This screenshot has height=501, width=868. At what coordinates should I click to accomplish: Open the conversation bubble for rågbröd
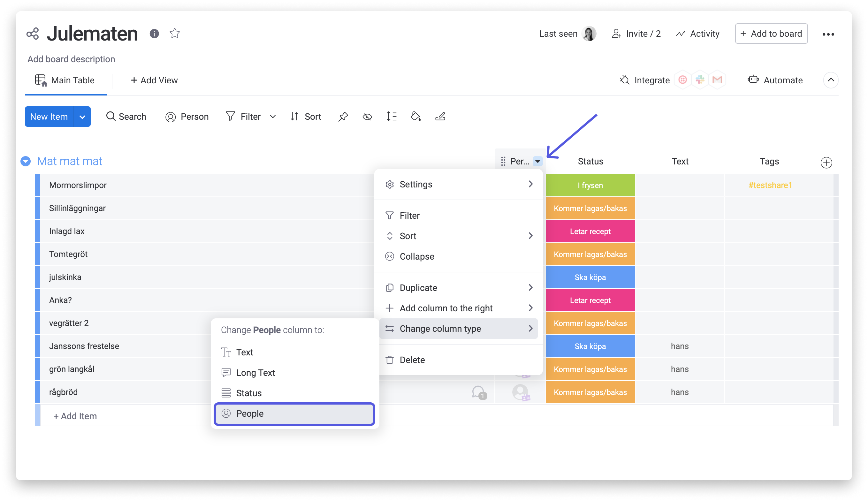[479, 392]
